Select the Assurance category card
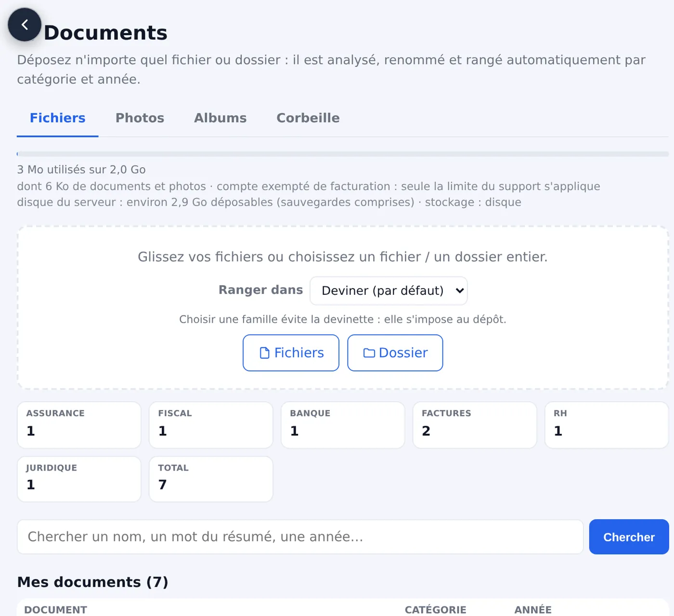 (x=79, y=425)
